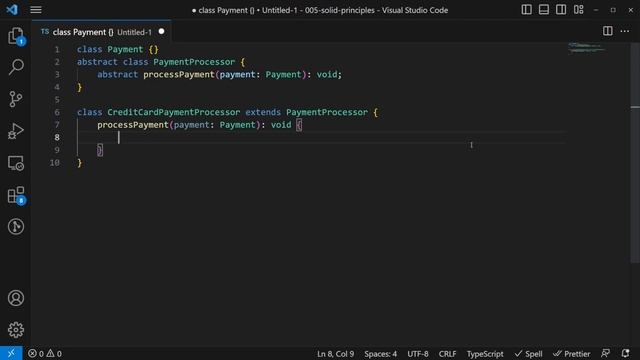
Task: Open the notifications bell
Action: 625,353
